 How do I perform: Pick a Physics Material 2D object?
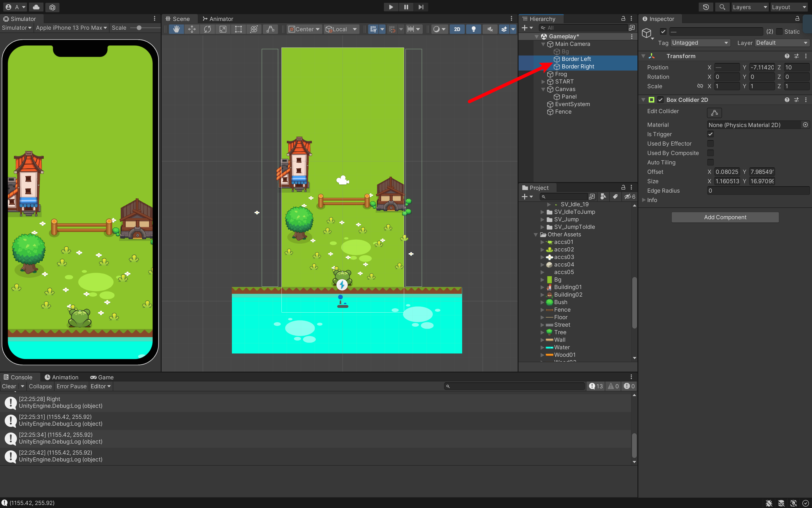tap(805, 125)
